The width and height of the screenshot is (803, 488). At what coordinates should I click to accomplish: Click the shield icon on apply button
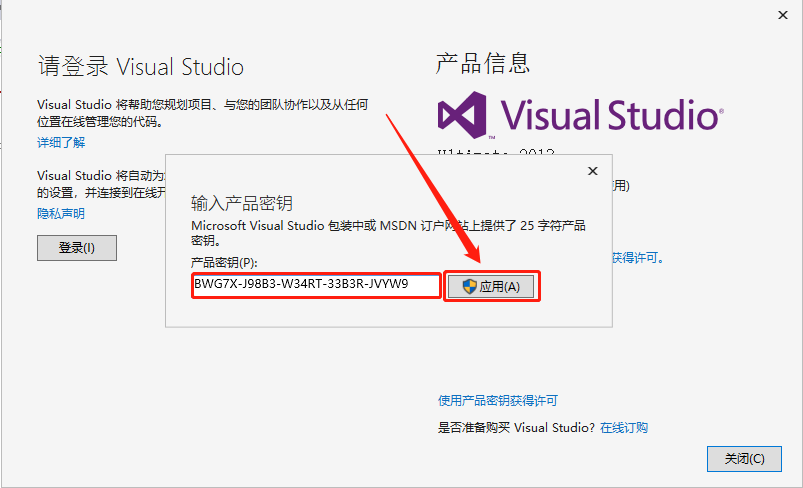469,287
